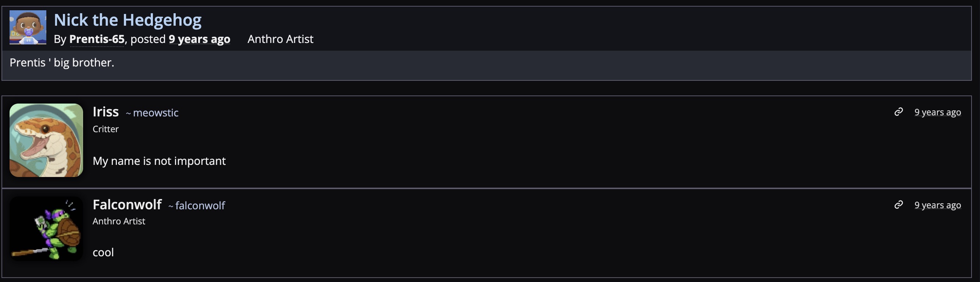Open Prentis-65's avatar beside the submission title
Image resolution: width=980 pixels, height=282 pixels.
28,28
